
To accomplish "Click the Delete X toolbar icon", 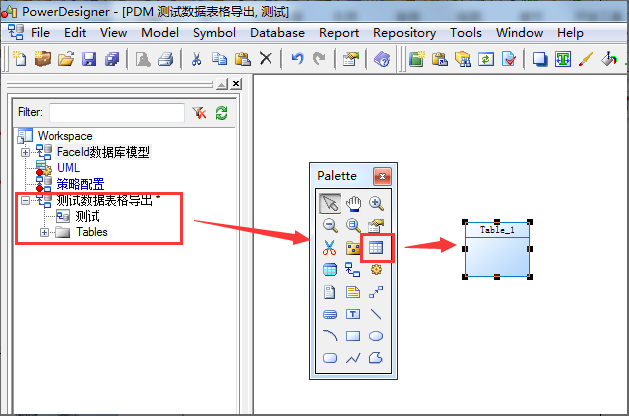I will pos(266,59).
